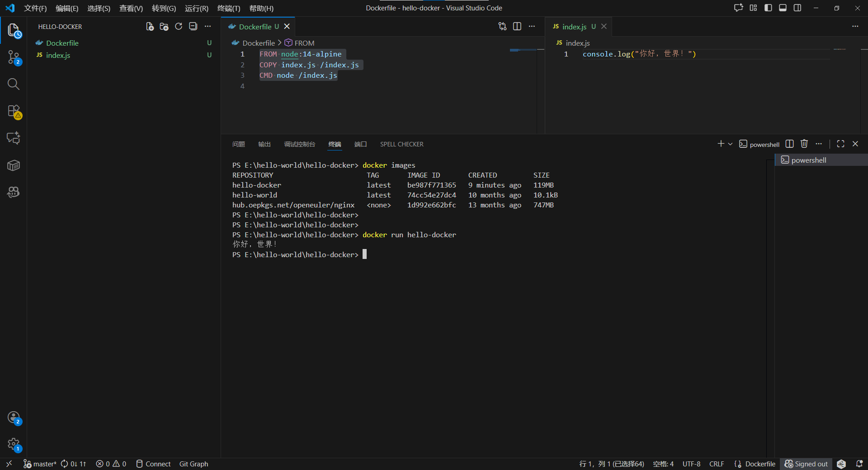Collapse all folders in Explorer
Image resolution: width=868 pixels, height=470 pixels.
click(193, 27)
